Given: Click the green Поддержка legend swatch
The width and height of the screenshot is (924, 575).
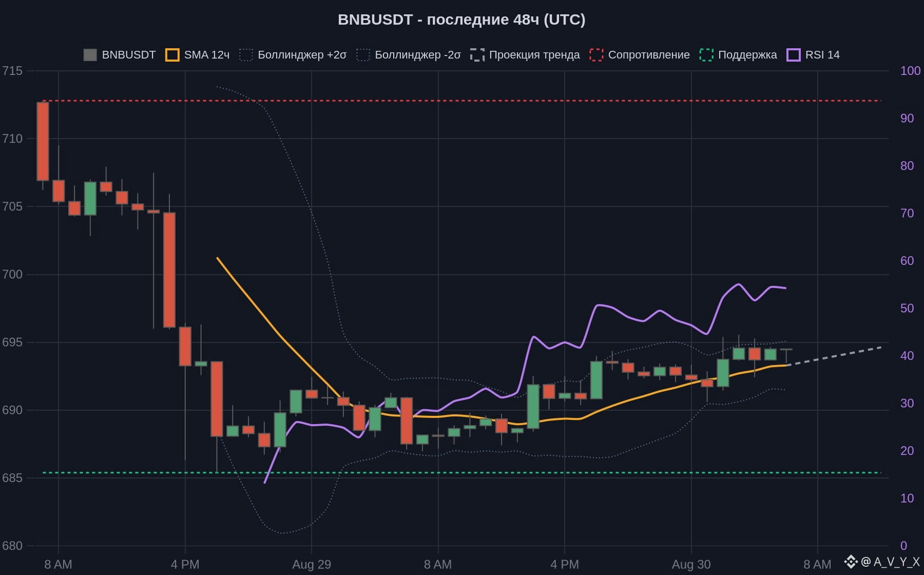Looking at the screenshot, I should tap(706, 55).
